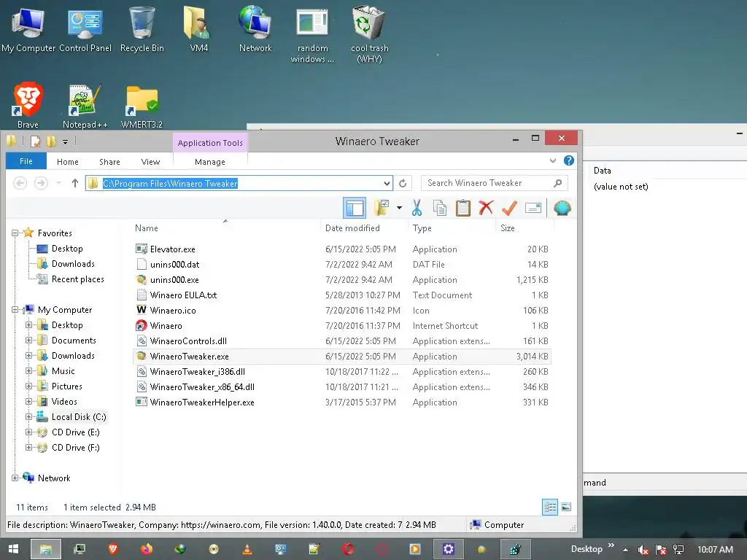Expand the Documents tree node
747x560 pixels.
tap(28, 341)
